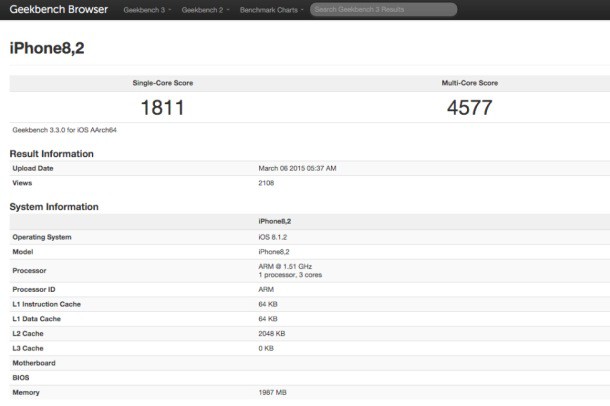
Task: Select the March 06 2015 05:37 AM value
Action: point(297,168)
